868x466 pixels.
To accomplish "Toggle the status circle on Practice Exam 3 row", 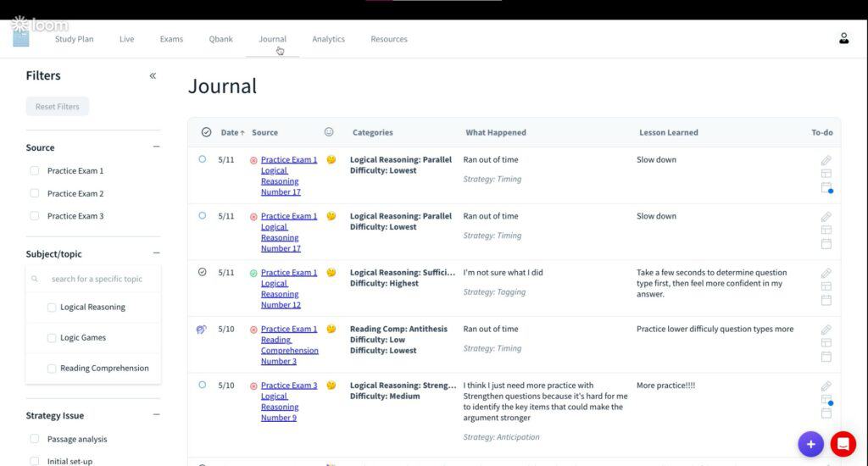I will click(x=202, y=385).
